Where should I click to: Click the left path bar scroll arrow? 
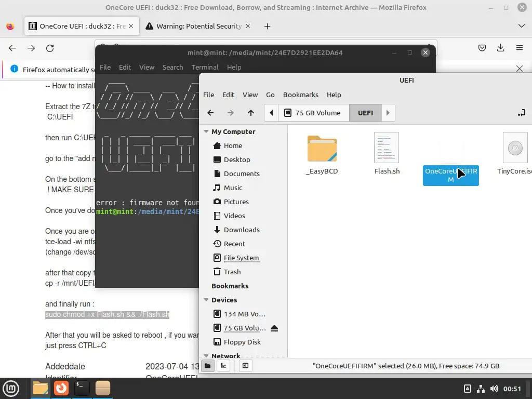[271, 113]
